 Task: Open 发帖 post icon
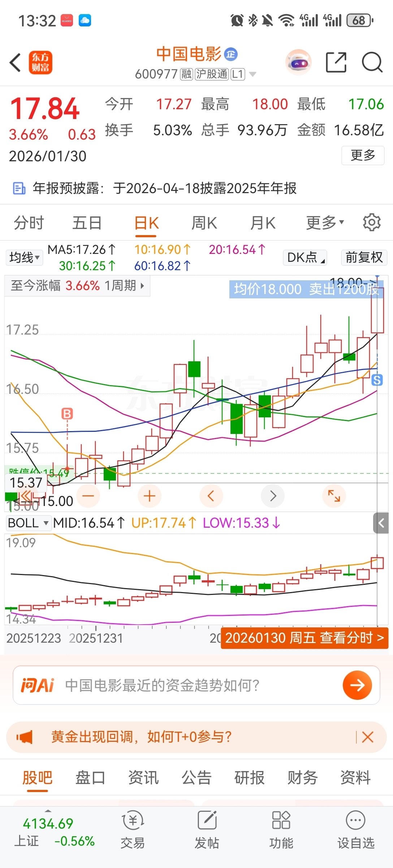point(207,831)
